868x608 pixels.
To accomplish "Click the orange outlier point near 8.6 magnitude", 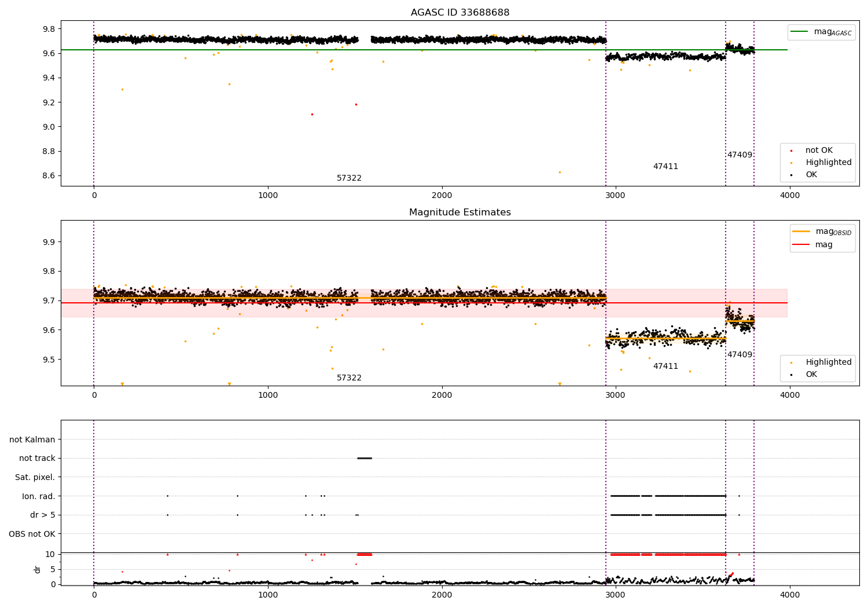I will (x=560, y=172).
